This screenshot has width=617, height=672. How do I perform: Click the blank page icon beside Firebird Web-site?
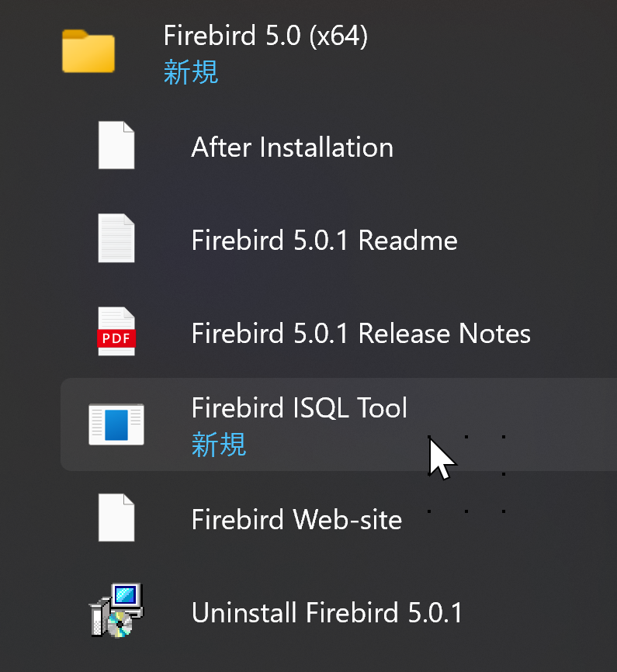pyautogui.click(x=116, y=518)
